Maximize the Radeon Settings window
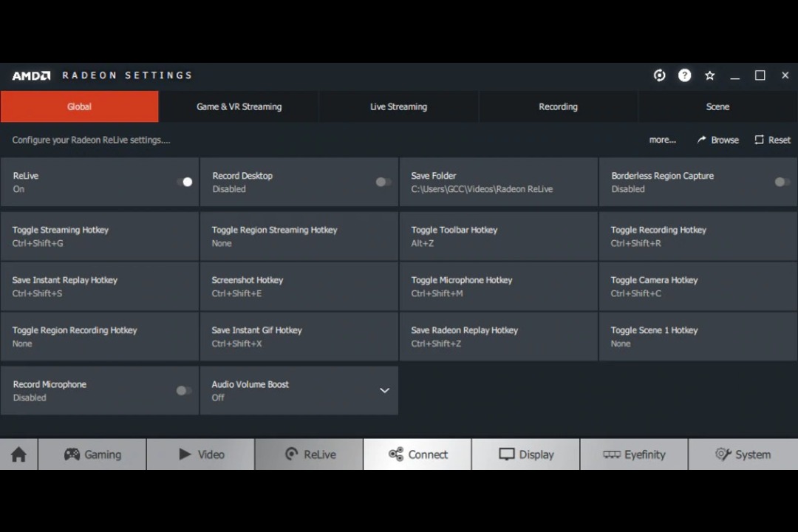 click(760, 75)
